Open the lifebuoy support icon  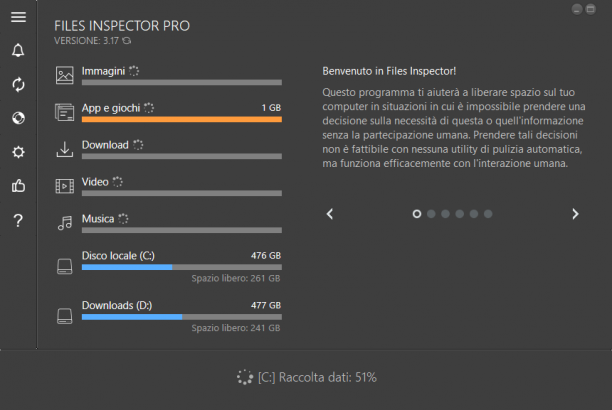[x=18, y=118]
